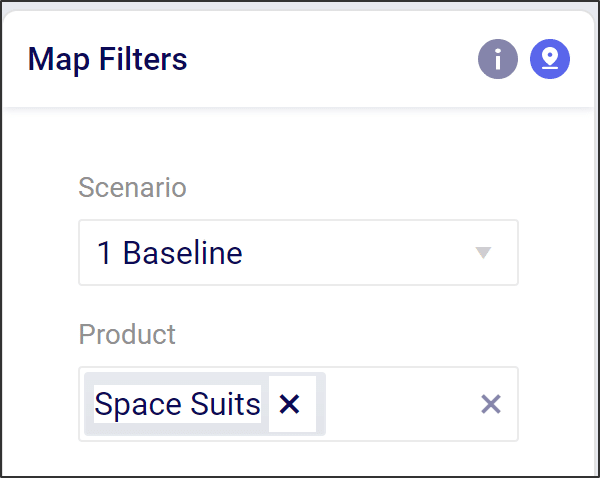Show filter information via the grey icon

tap(498, 60)
